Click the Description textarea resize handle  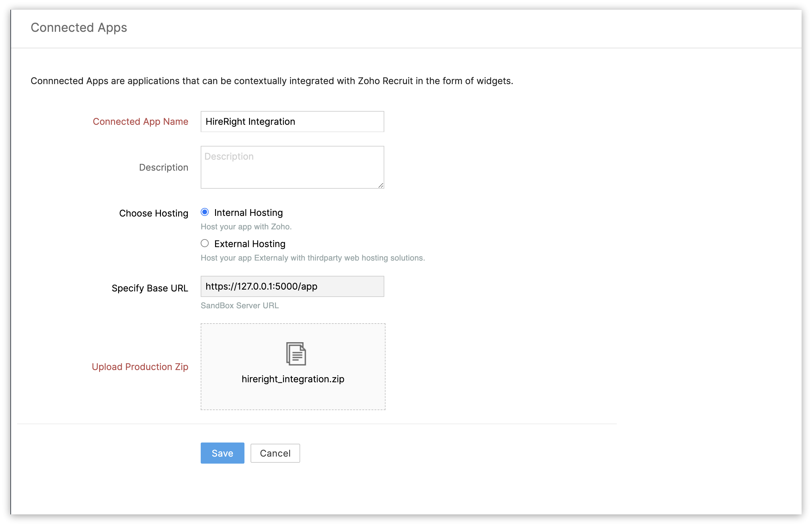[381, 185]
